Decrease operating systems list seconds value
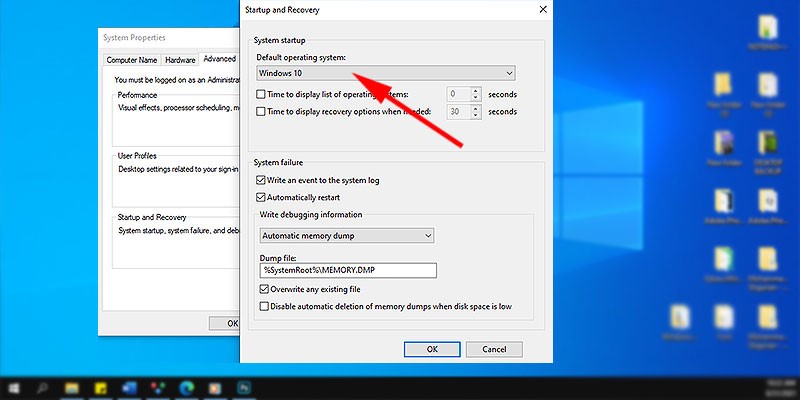This screenshot has height=400, width=800. 476,98
